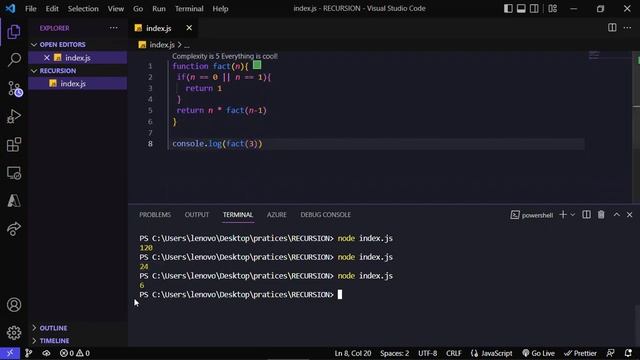Toggle the primary side bar layout

point(508,9)
